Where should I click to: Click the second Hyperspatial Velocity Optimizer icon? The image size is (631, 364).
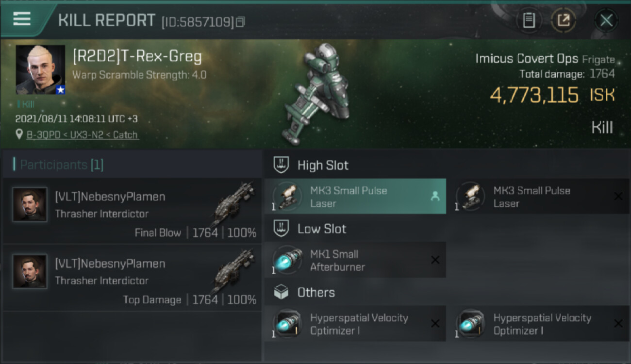coord(470,323)
